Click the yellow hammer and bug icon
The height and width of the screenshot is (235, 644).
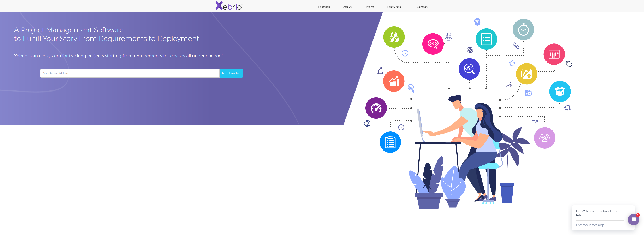[526, 74]
